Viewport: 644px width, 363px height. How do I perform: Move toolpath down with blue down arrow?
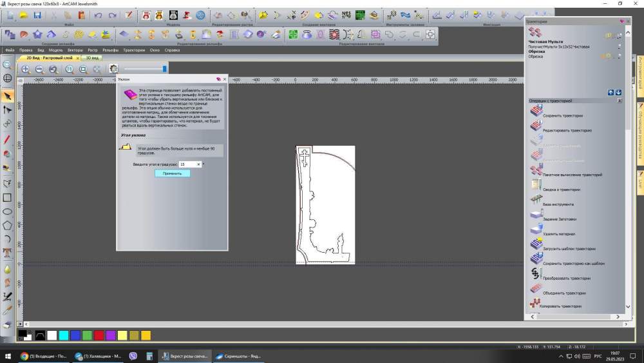click(618, 93)
